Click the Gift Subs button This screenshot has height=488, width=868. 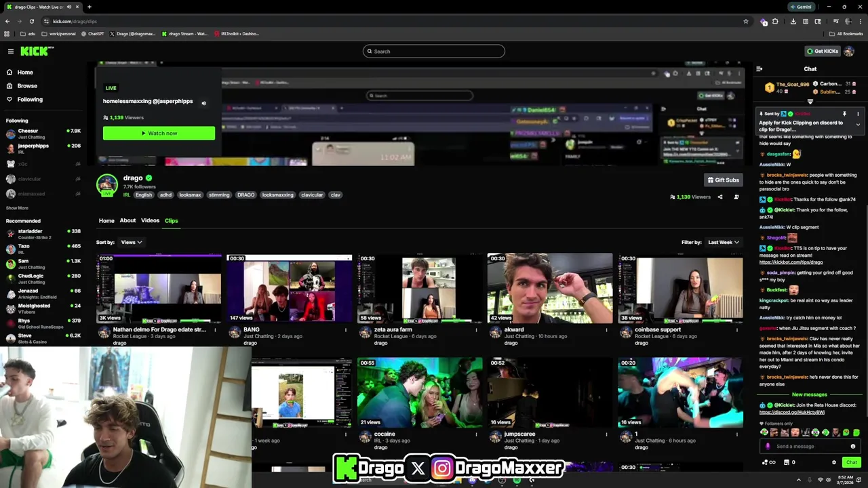click(x=723, y=180)
